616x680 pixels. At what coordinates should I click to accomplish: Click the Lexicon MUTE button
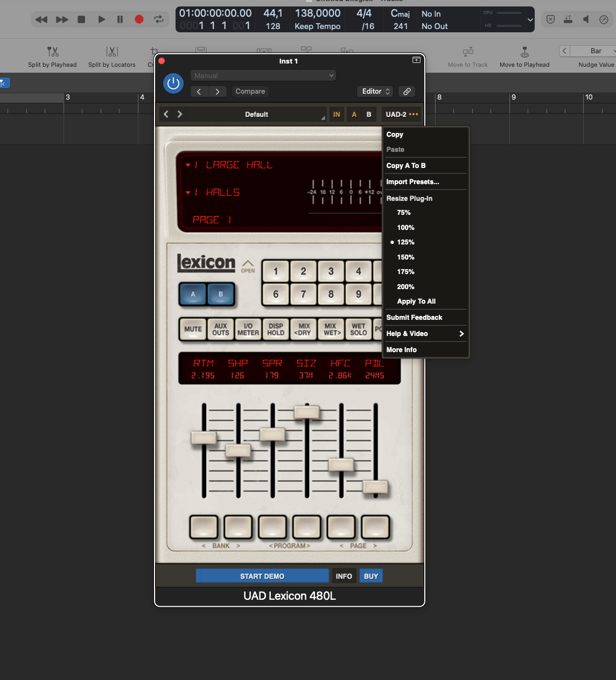pos(193,329)
